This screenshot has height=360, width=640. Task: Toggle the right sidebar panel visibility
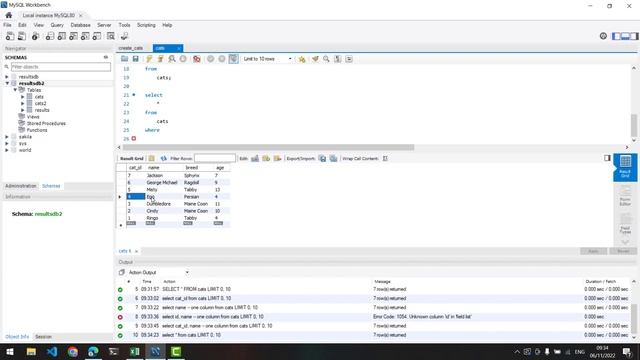coord(634,36)
